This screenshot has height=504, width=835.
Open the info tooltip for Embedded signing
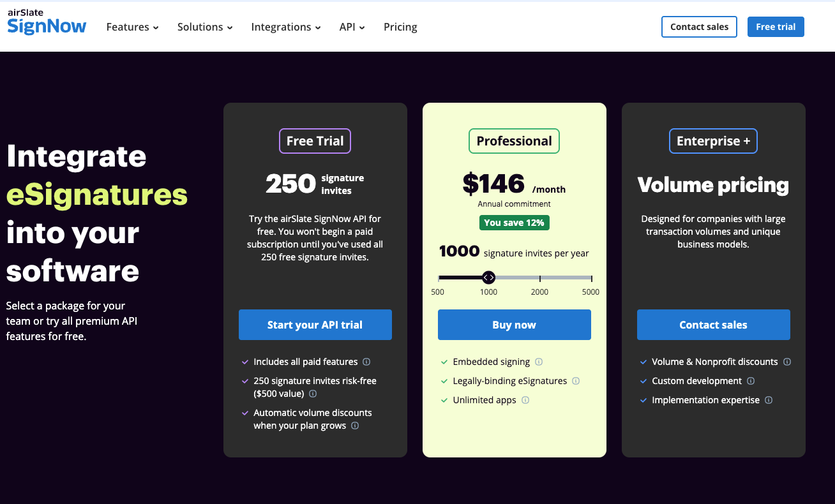[x=538, y=362]
